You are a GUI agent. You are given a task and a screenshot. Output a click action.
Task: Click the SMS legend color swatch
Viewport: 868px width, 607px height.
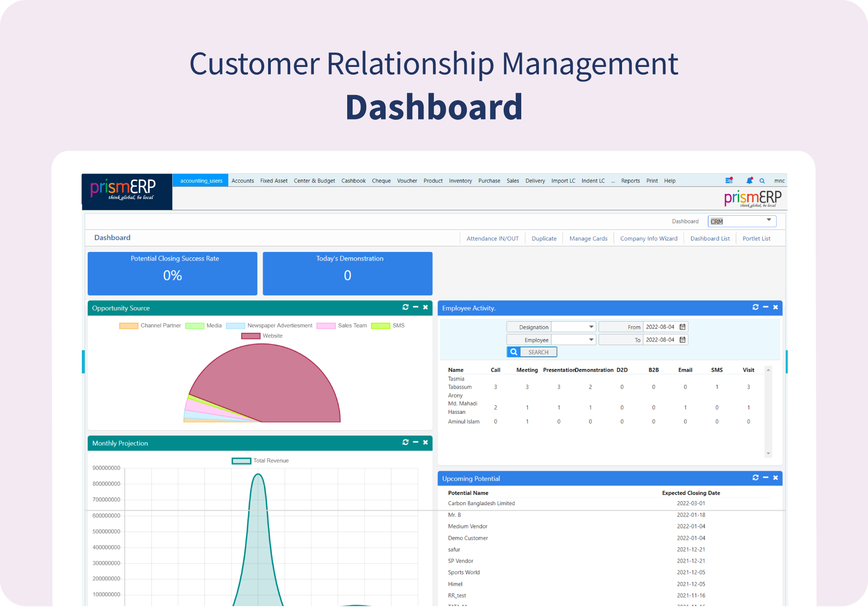point(381,326)
